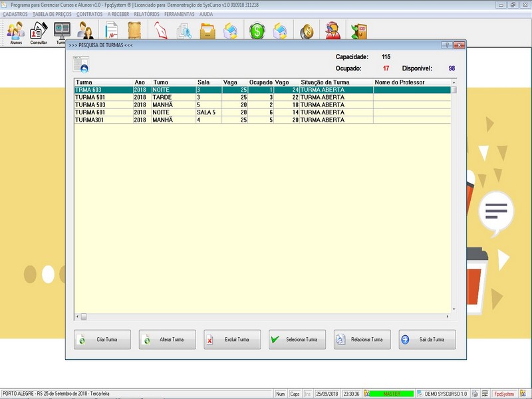
Task: Click the green dollar sign icon
Action: [257, 31]
